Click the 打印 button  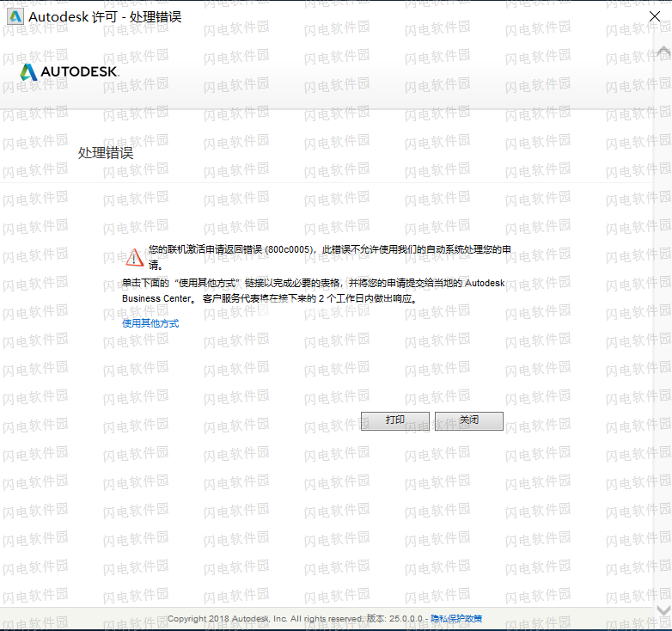394,421
